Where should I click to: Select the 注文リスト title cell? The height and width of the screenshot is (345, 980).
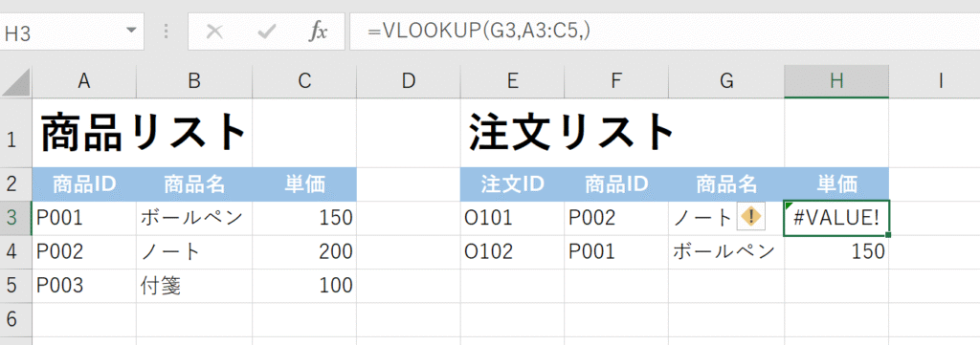pyautogui.click(x=512, y=133)
